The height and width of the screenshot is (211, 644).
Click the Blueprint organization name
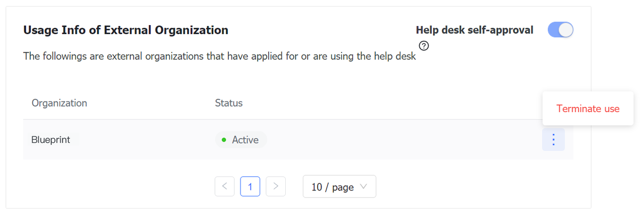pyautogui.click(x=51, y=140)
